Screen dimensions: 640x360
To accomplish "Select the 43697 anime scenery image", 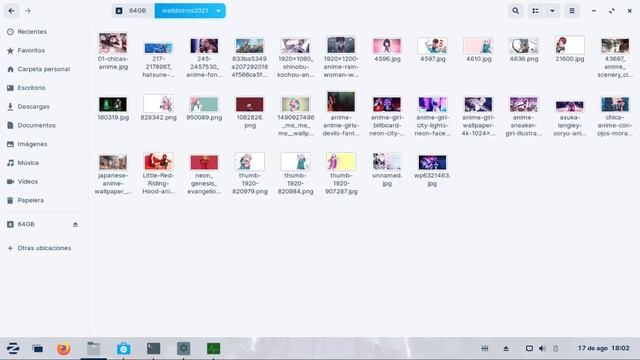I will click(x=615, y=46).
